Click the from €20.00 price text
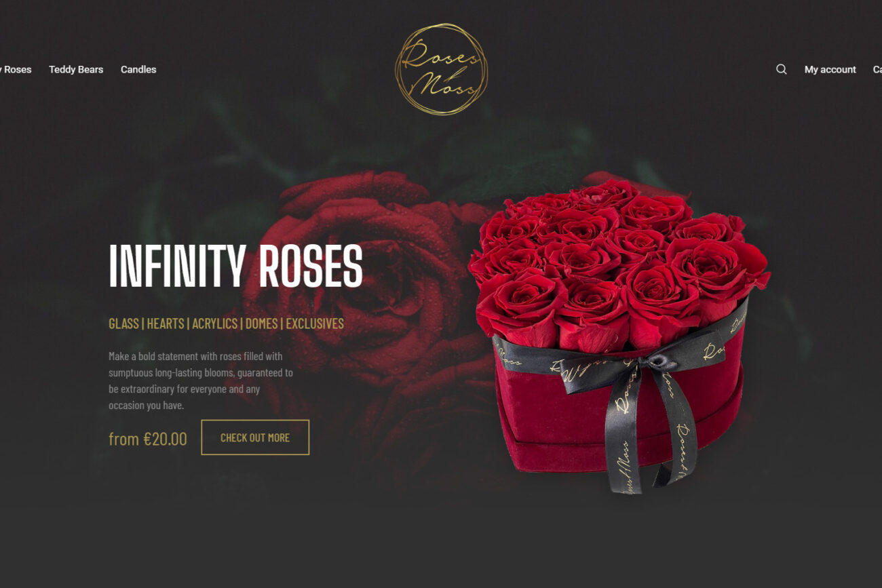Viewport: 882px width, 588px height. (x=148, y=439)
